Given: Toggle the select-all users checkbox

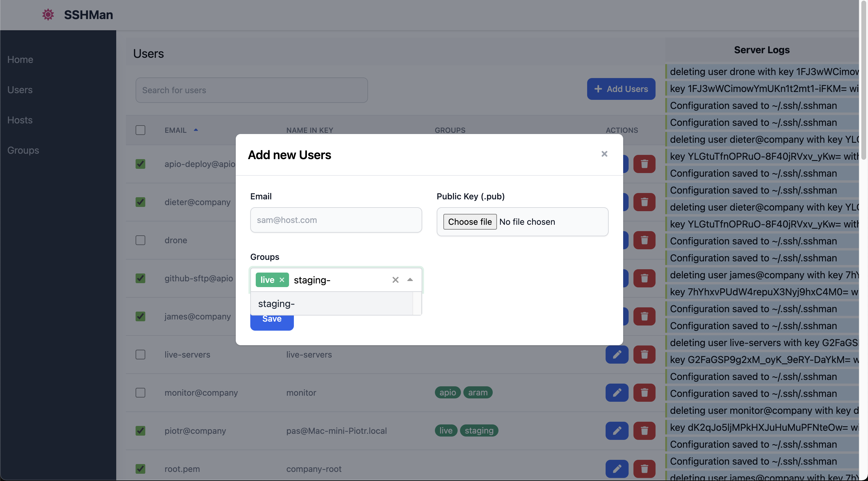Looking at the screenshot, I should click(x=140, y=130).
